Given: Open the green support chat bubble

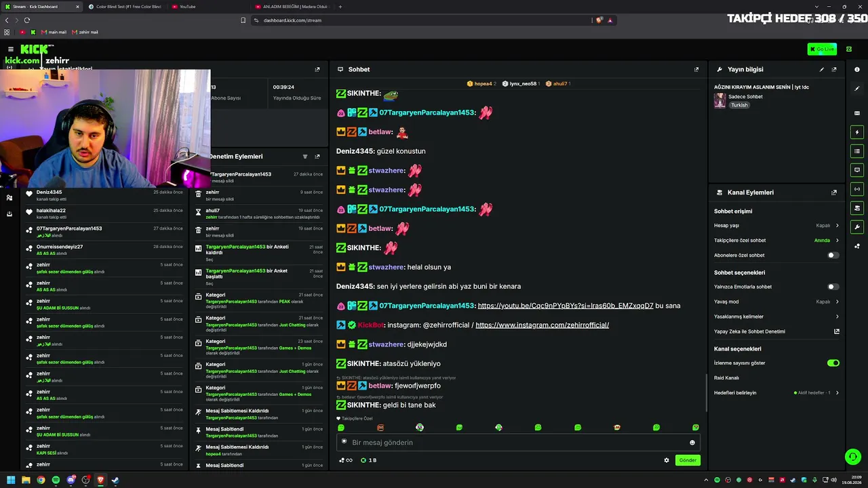Looking at the screenshot, I should pos(853,457).
